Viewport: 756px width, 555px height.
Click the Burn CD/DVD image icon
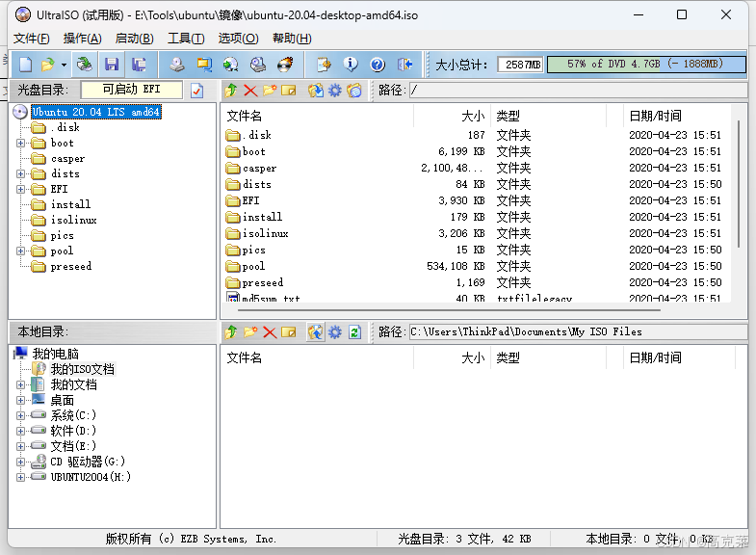(285, 65)
